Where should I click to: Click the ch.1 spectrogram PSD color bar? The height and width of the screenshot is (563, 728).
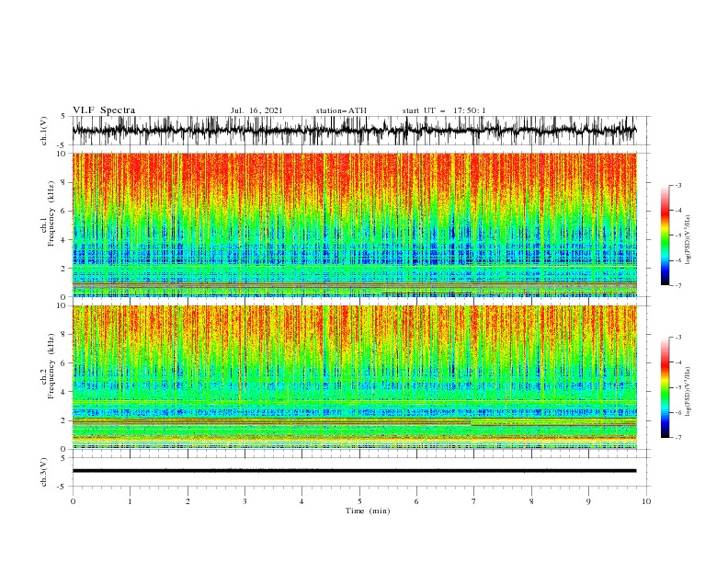pyautogui.click(x=665, y=236)
